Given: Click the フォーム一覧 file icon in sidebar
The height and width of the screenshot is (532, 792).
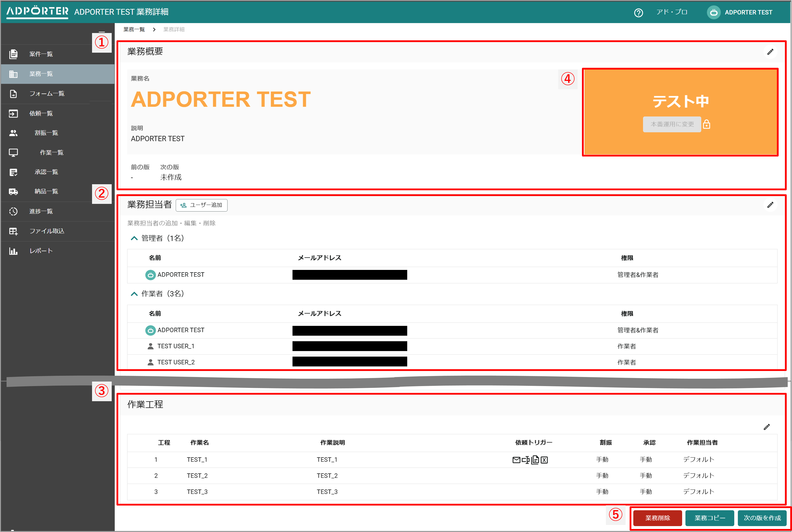Looking at the screenshot, I should tap(13, 94).
